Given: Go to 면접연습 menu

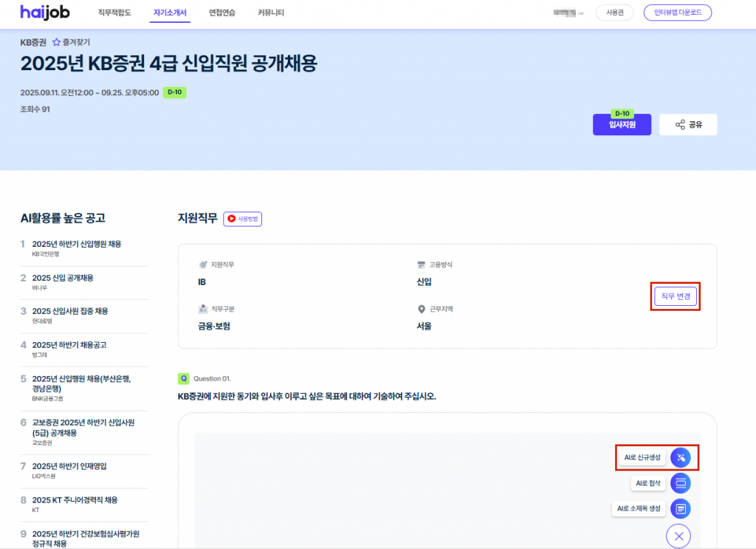Looking at the screenshot, I should (221, 13).
